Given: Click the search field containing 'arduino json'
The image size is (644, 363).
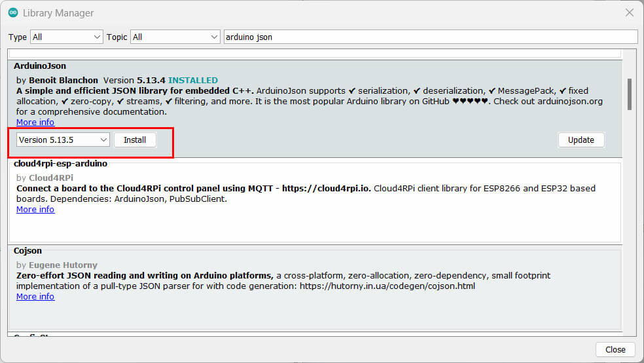Looking at the screenshot, I should point(431,37).
